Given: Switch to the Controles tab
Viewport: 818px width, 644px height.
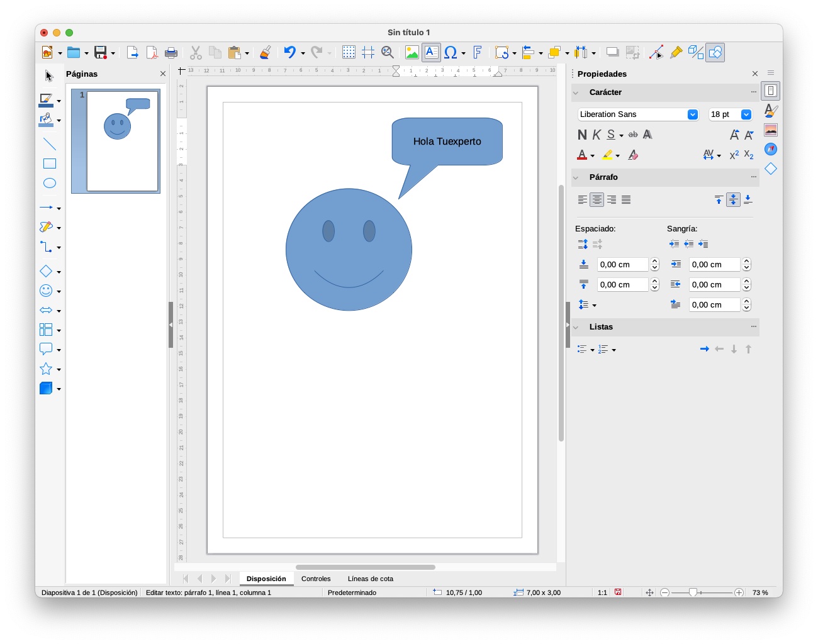Looking at the screenshot, I should (x=316, y=579).
